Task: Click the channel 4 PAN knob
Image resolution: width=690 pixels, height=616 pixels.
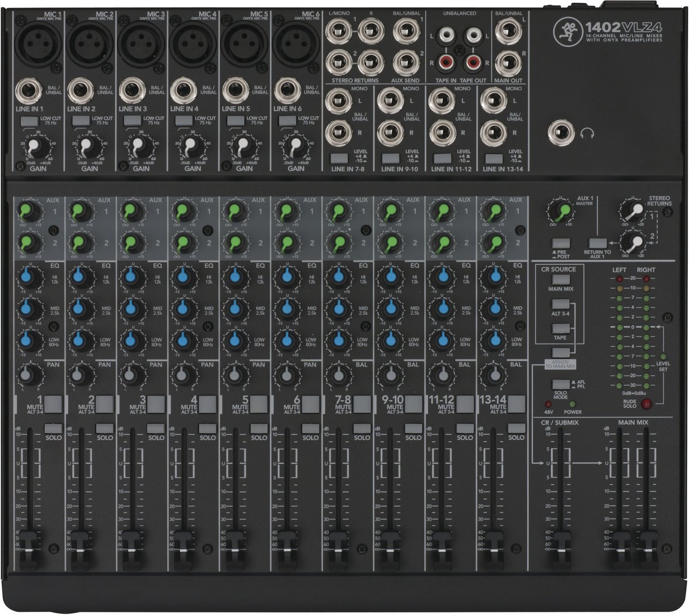Action: click(183, 376)
